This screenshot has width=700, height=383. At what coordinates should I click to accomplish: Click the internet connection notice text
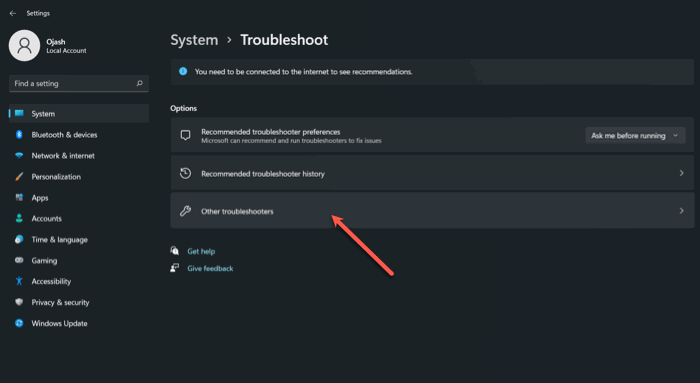304,71
